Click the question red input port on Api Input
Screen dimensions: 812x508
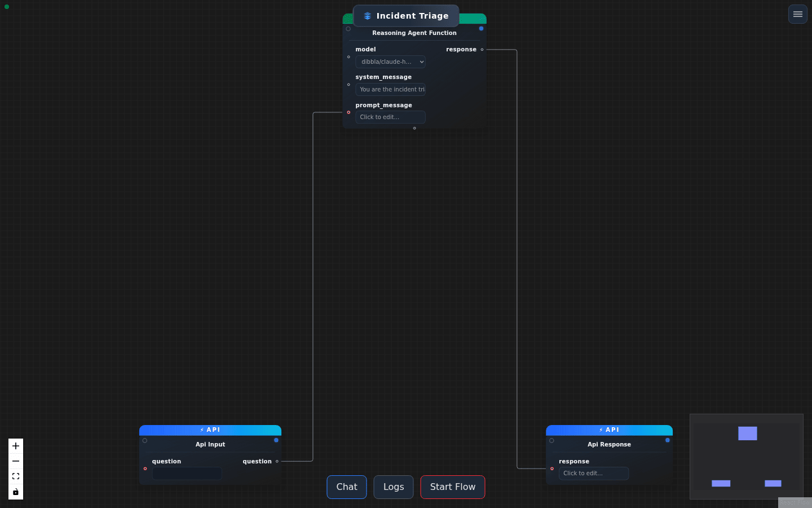[x=145, y=468]
